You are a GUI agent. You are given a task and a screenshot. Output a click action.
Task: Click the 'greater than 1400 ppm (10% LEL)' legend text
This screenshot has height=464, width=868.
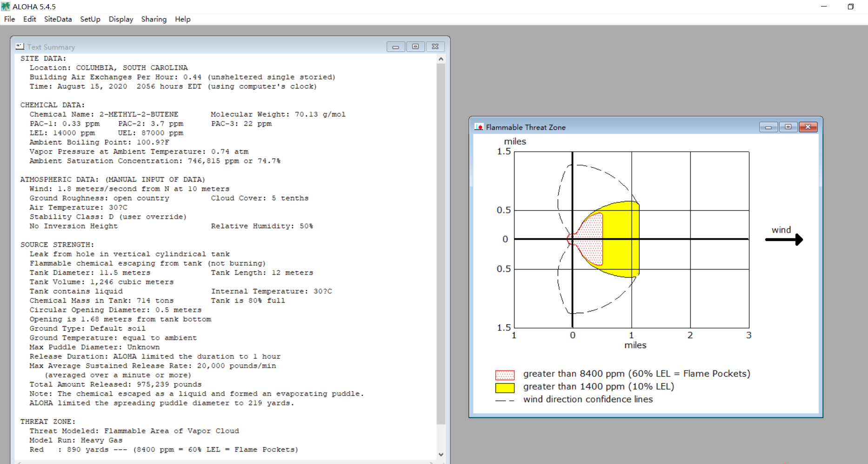pos(599,387)
